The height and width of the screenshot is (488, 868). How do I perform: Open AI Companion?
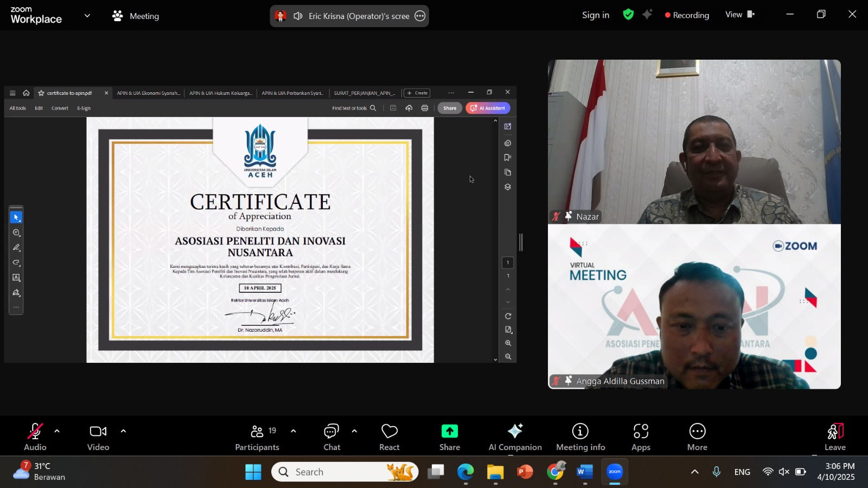(x=515, y=437)
